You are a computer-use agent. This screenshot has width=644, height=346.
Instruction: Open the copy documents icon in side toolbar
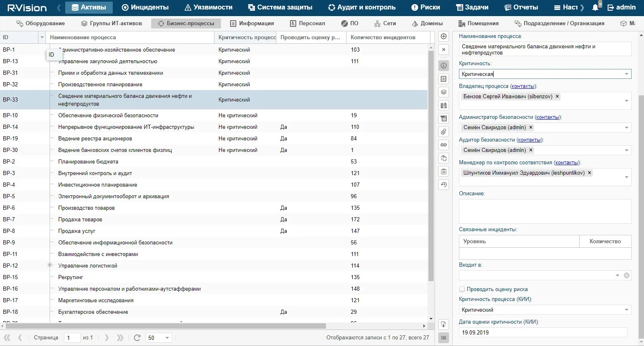(443, 158)
